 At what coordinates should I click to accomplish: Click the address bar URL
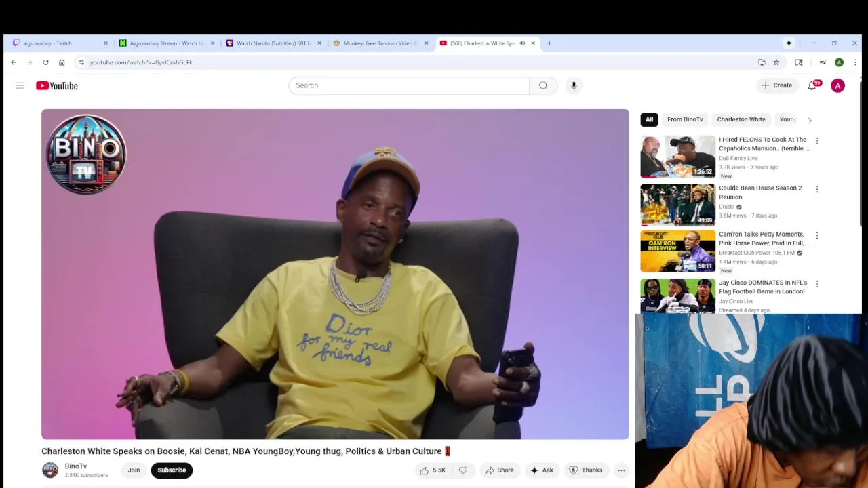pyautogui.click(x=141, y=62)
